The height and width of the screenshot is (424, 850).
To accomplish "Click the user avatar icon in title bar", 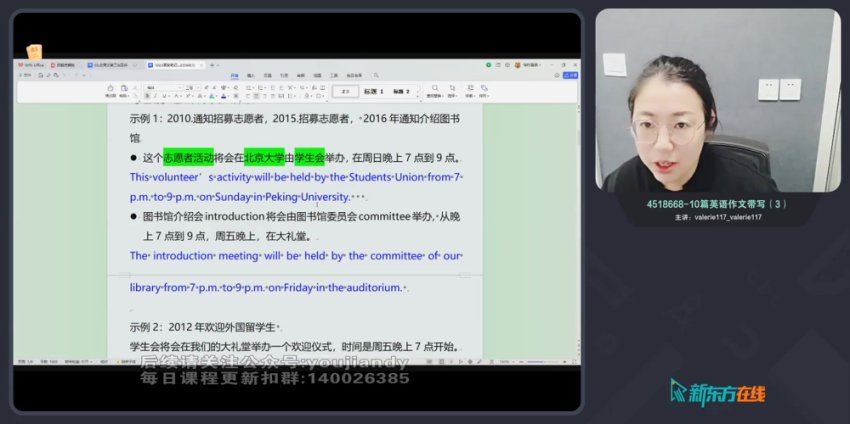I will click(x=517, y=65).
